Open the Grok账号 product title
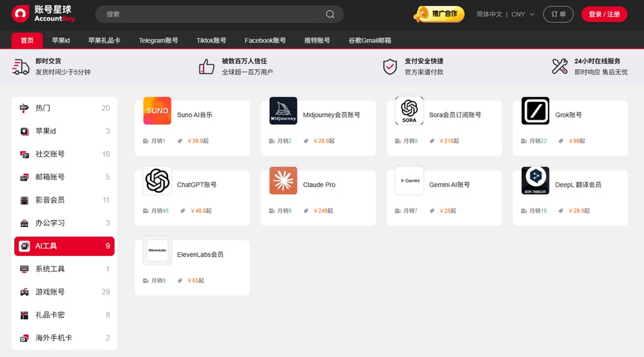Screen dimensions: 644x357 (569, 115)
